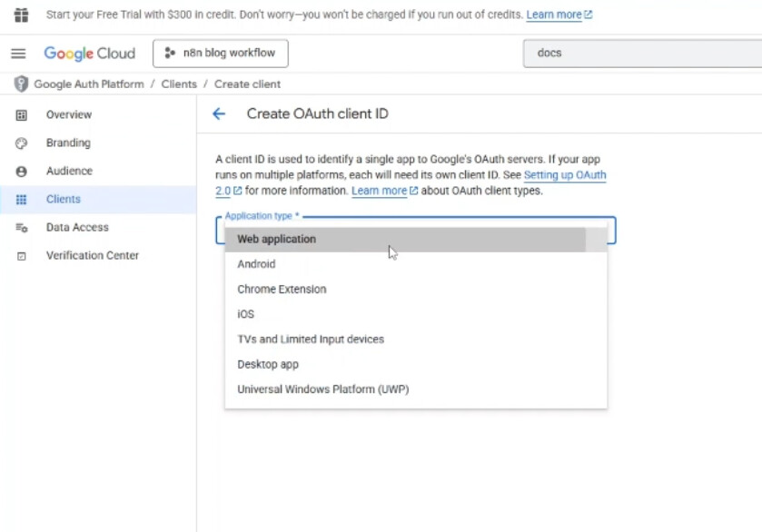762x532 pixels.
Task: Open the Clients breadcrumb link
Action: pos(179,84)
